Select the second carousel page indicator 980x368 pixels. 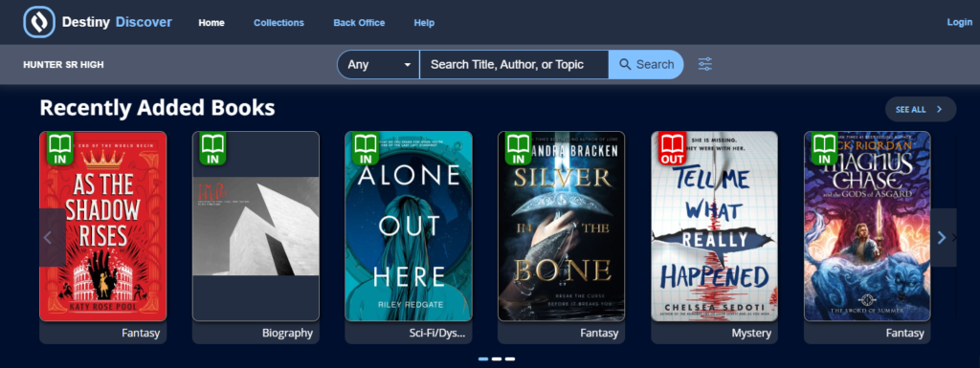(497, 359)
